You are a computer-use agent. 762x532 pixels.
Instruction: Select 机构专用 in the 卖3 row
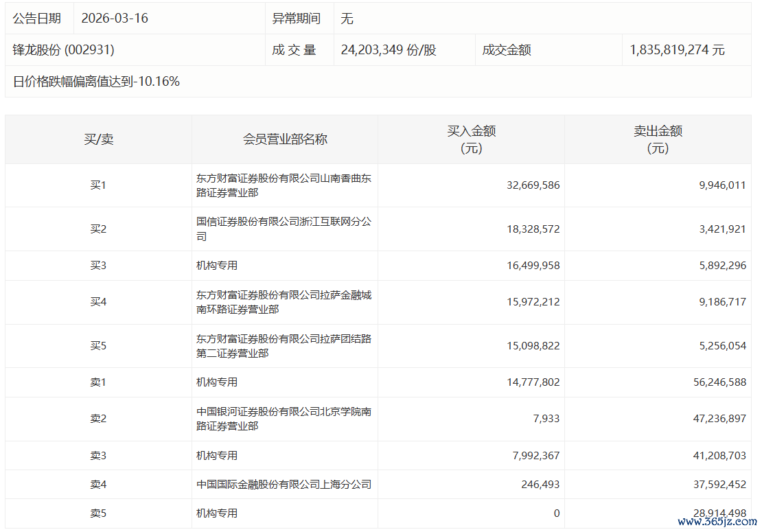click(217, 455)
